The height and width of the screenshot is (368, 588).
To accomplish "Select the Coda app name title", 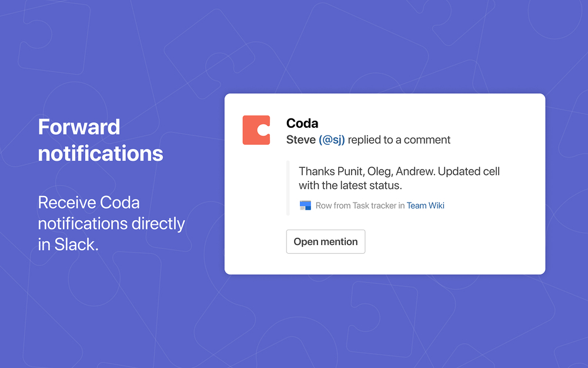I will click(x=302, y=123).
